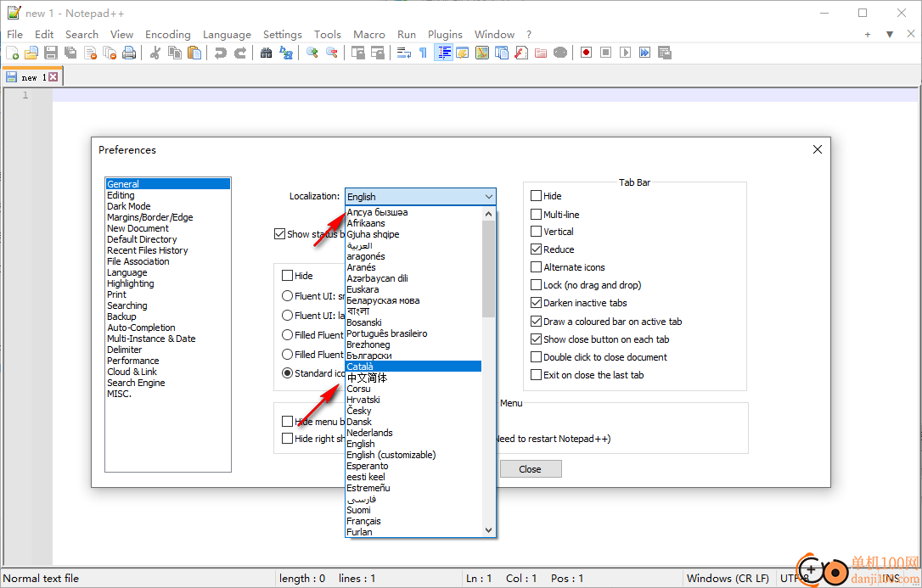Choose Esperanto in the language list

point(413,466)
